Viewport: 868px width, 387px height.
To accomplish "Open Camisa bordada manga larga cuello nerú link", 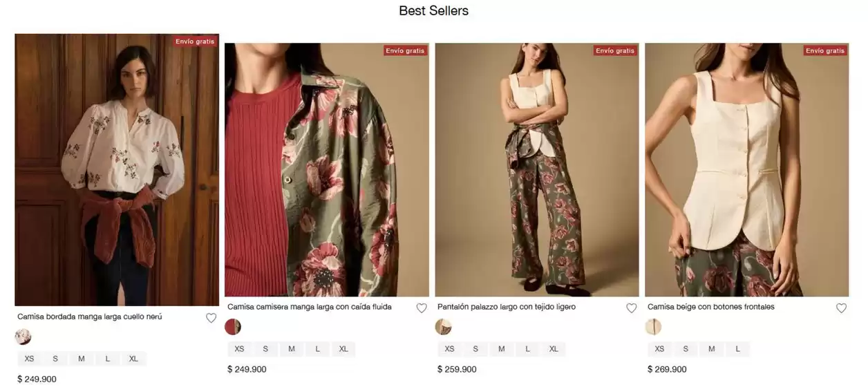I will click(90, 317).
